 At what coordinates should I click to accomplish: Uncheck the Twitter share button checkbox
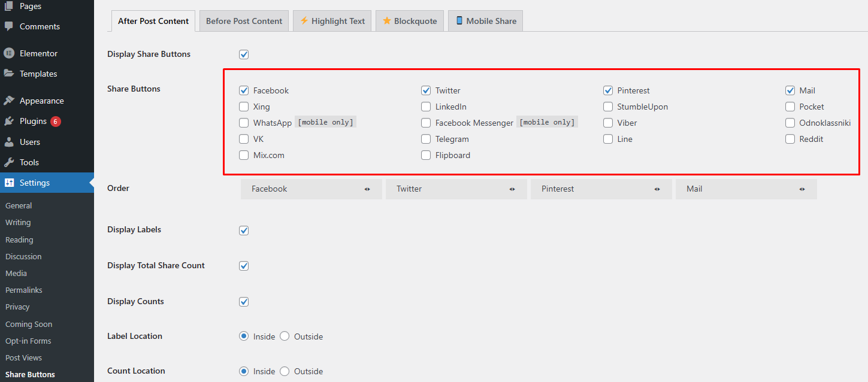tap(426, 90)
